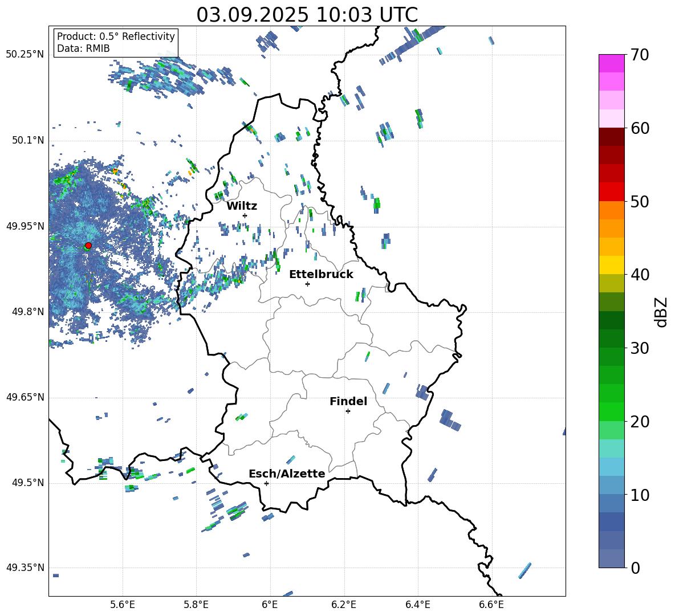Click the Esch/Alzette station cross marker
Image resolution: width=675 pixels, height=616 pixels.
(x=266, y=483)
